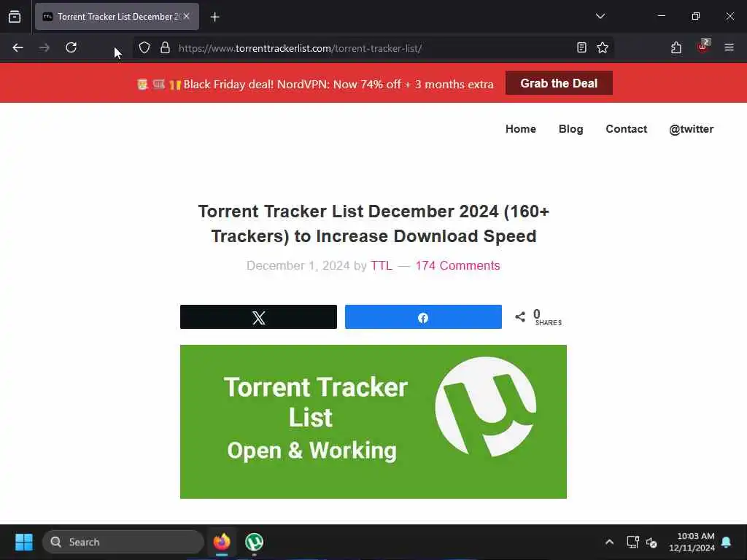The image size is (747, 560).
Task: Open the Firefox application menu
Action: coord(729,47)
